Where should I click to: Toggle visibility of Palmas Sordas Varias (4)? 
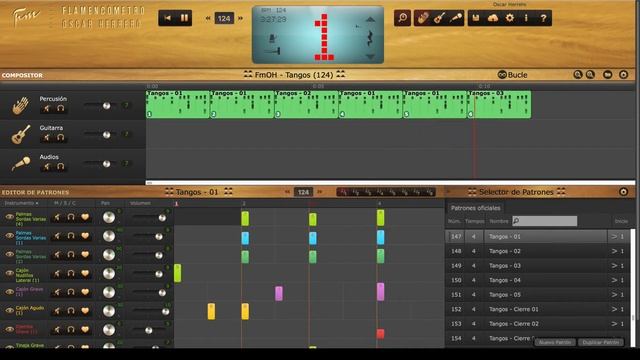point(9,217)
